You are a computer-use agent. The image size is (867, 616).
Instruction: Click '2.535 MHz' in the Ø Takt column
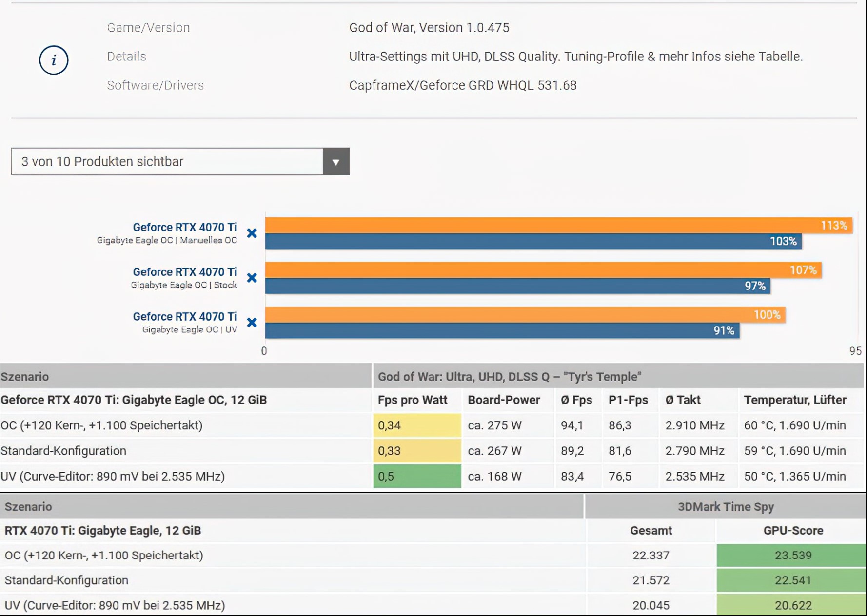695,476
